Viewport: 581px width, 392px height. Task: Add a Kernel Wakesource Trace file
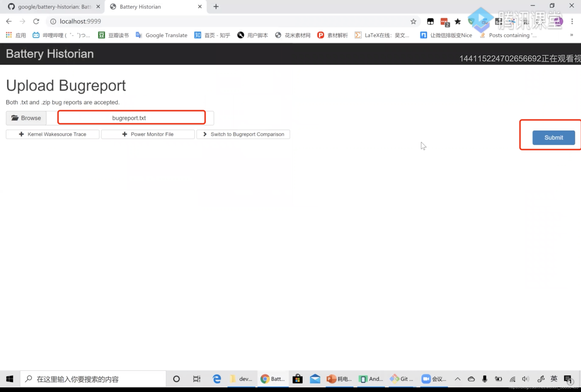tap(52, 134)
